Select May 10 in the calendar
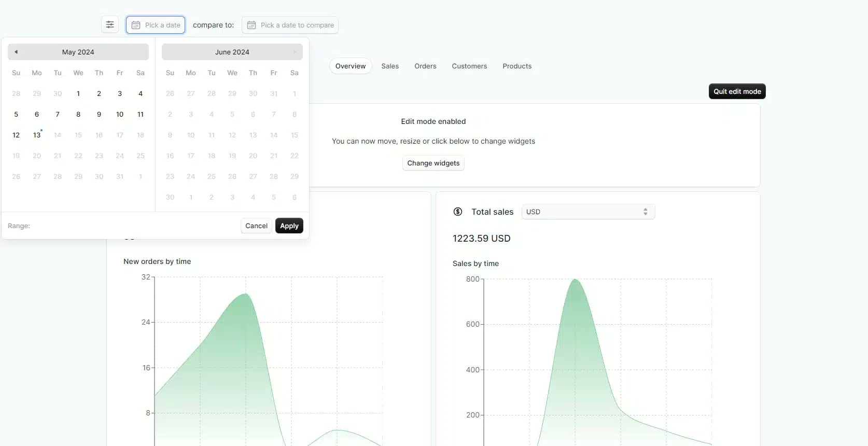Screen dimensions: 868x446 tap(120, 114)
